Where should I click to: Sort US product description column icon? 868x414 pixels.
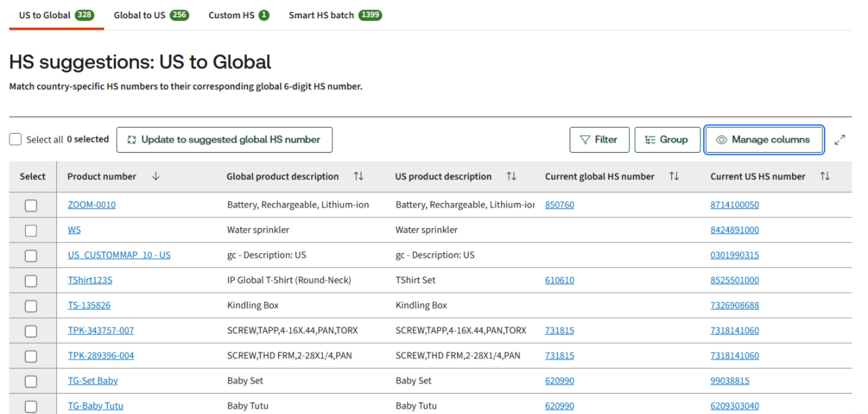pos(512,176)
